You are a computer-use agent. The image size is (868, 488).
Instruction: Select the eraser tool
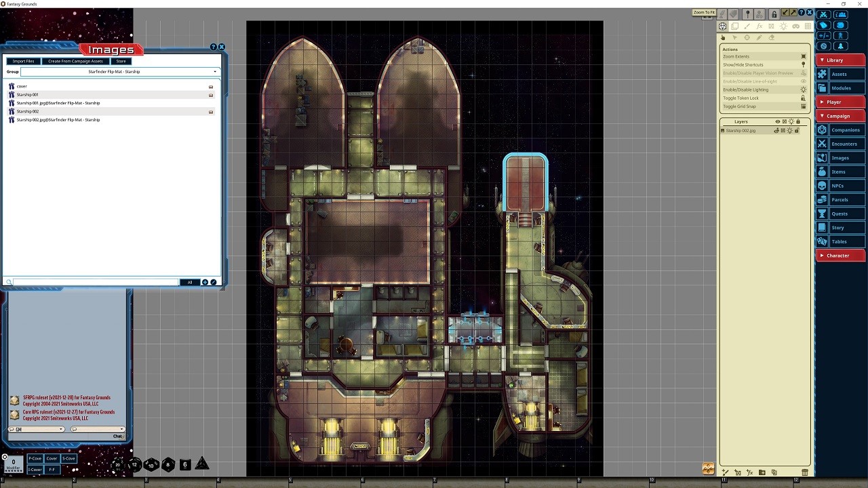[772, 37]
